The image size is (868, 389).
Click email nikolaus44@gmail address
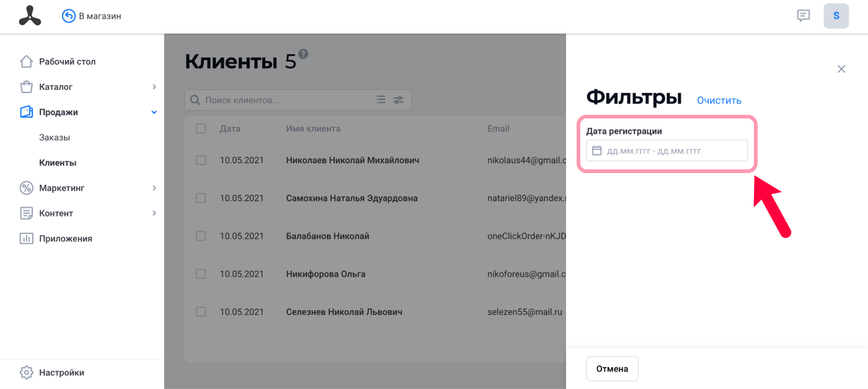527,160
